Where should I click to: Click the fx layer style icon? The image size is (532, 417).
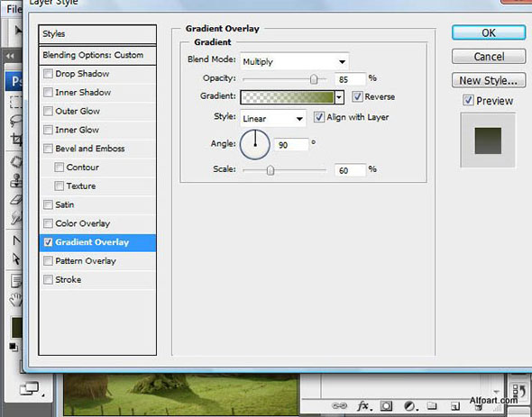pyautogui.click(x=363, y=406)
